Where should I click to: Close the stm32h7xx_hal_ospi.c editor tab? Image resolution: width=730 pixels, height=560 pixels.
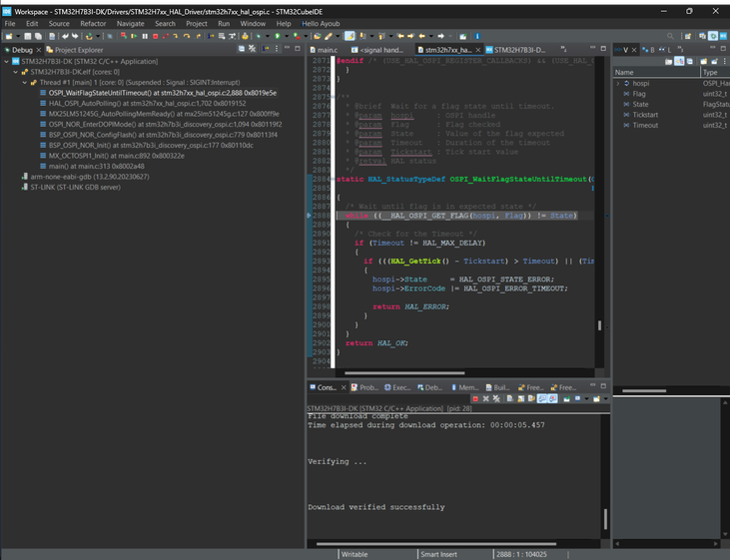coord(478,50)
